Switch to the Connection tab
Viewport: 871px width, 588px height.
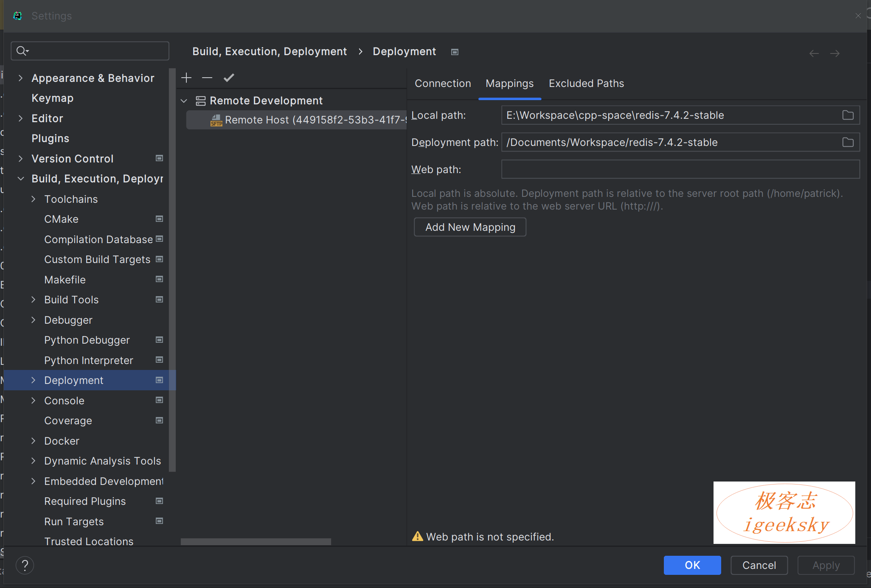[x=443, y=84]
